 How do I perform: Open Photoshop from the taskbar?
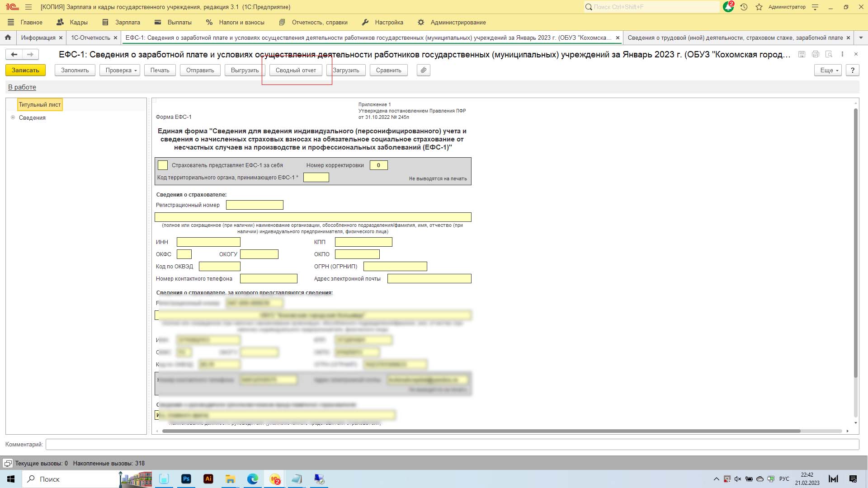click(186, 479)
